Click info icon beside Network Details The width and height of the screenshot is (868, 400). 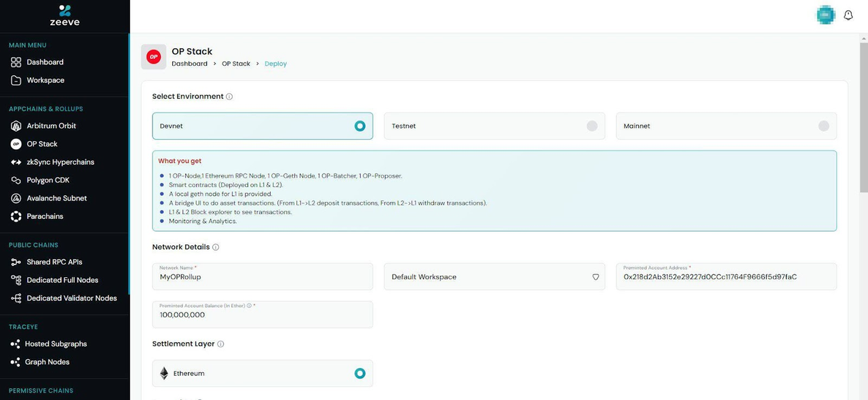click(x=216, y=247)
